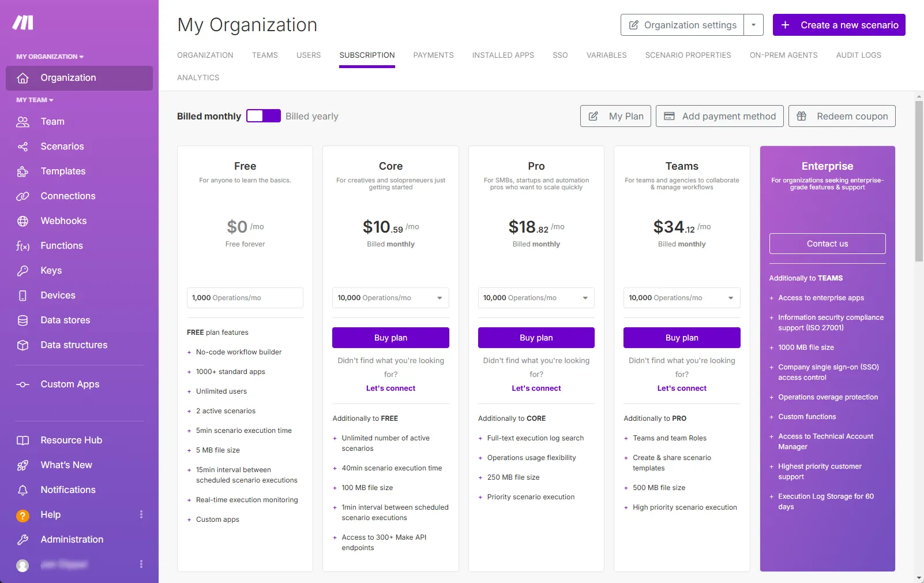Click the Webhooks globe icon
The height and width of the screenshot is (583, 924).
[22, 221]
